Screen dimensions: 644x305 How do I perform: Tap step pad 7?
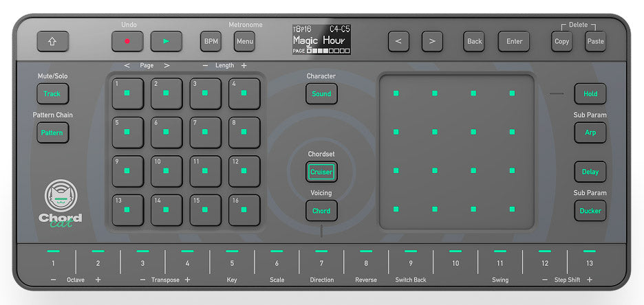pyautogui.click(x=205, y=133)
